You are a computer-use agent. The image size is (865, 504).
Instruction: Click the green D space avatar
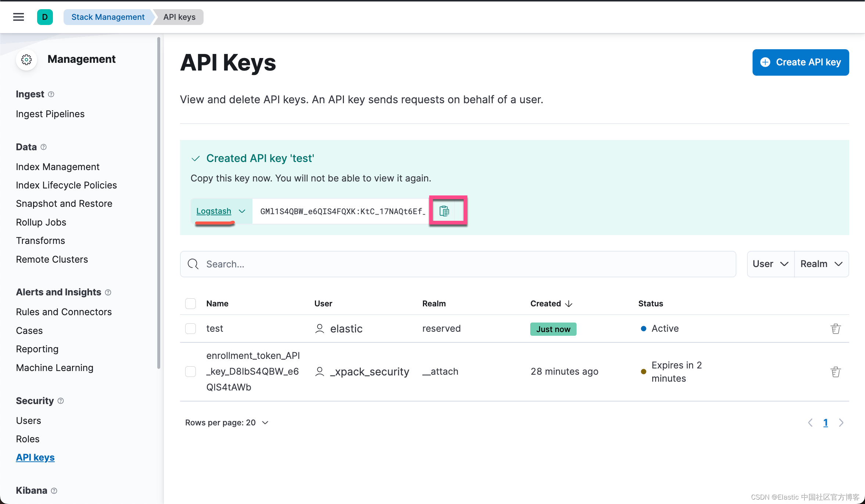(45, 17)
